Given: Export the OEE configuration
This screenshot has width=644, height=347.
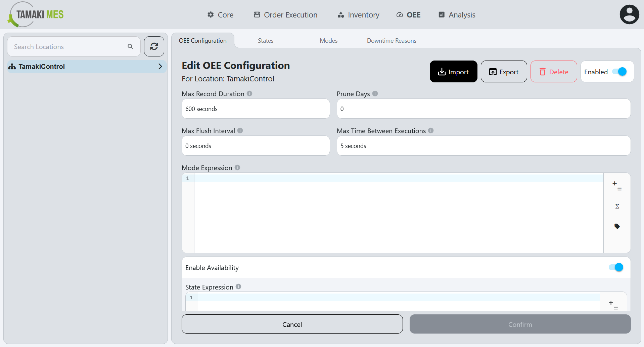Looking at the screenshot, I should tap(504, 72).
